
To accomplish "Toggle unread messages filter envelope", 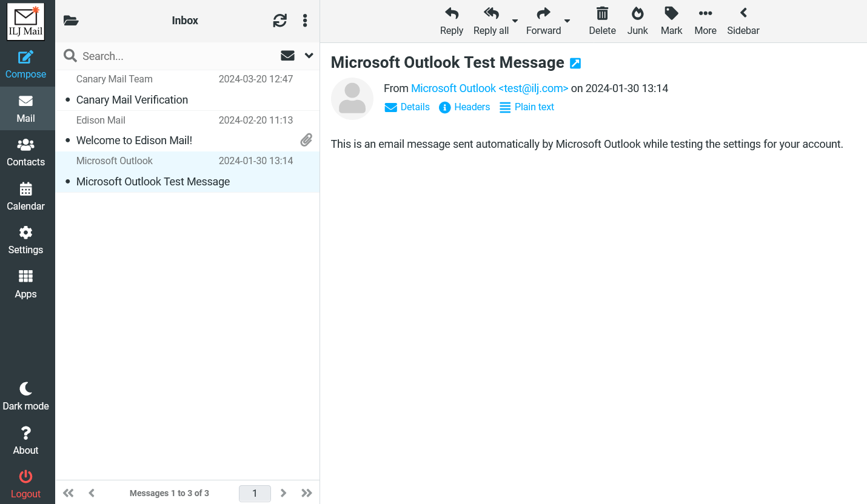I will tap(287, 56).
